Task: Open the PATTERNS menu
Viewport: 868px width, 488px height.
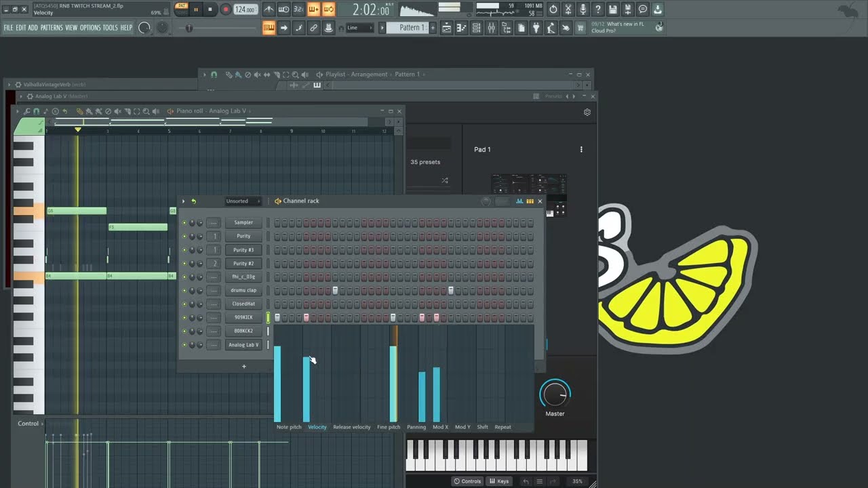Action: point(52,28)
